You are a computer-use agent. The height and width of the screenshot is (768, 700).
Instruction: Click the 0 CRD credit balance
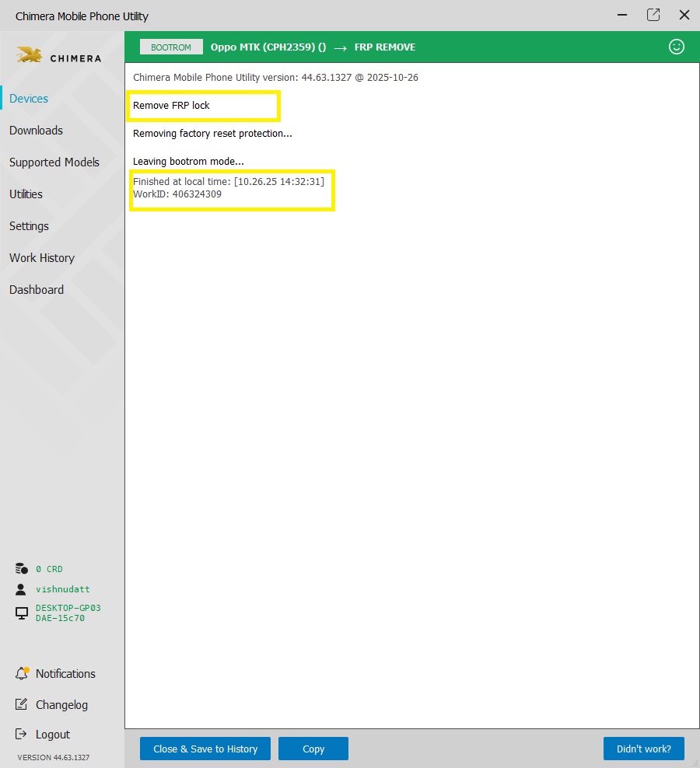(49, 569)
